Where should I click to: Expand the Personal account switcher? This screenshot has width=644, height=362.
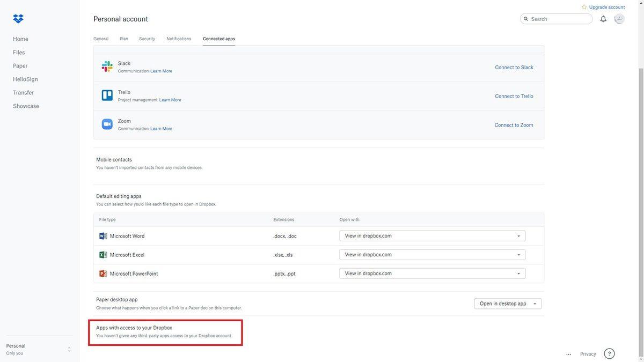(x=69, y=349)
